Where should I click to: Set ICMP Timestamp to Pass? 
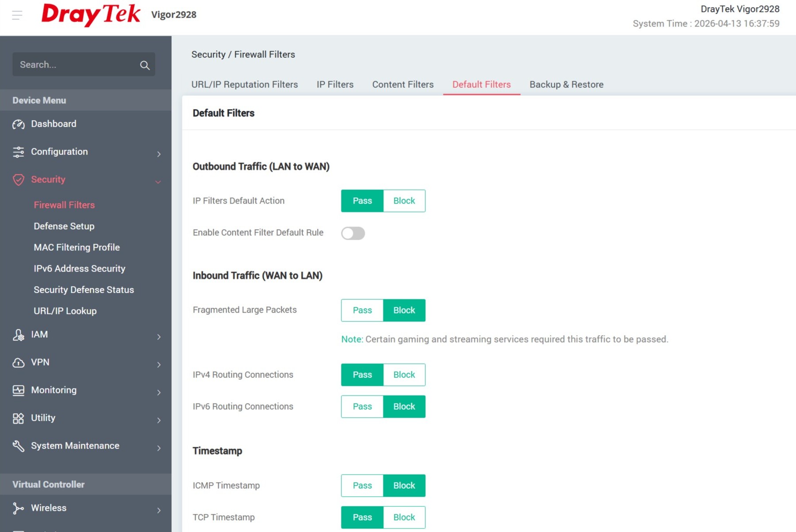coord(362,485)
